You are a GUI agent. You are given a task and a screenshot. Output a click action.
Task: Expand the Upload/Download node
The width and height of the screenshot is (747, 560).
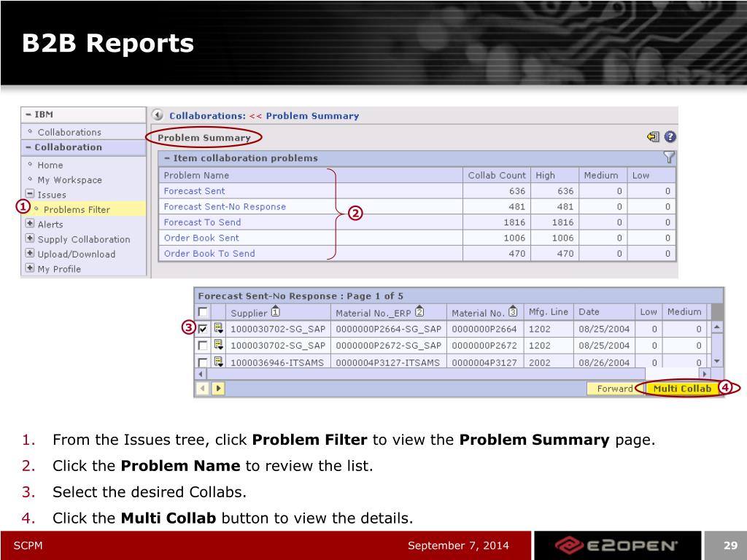tap(29, 253)
